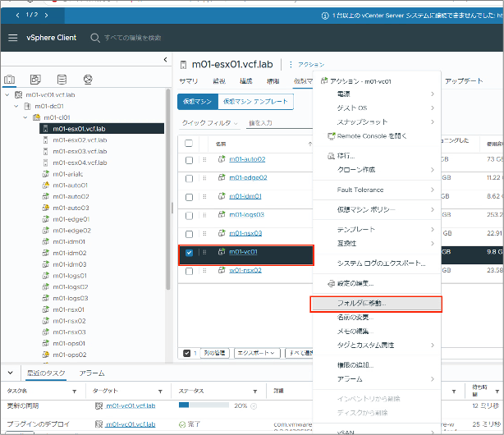Click VM icon next to m01-auto02 link
The image size is (504, 435).
tap(222, 159)
